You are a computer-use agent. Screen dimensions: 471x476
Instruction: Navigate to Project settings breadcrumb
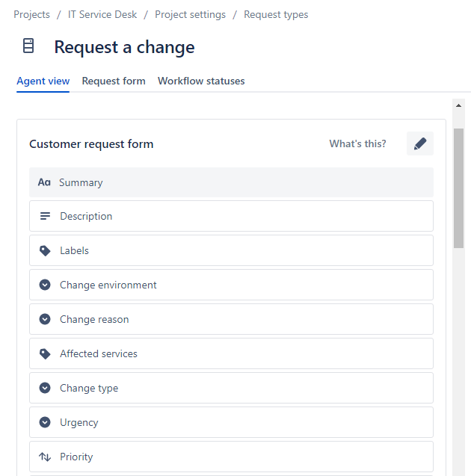(190, 15)
